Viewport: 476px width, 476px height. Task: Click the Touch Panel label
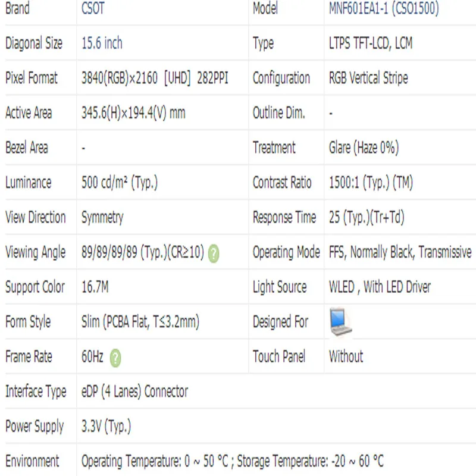279,356
